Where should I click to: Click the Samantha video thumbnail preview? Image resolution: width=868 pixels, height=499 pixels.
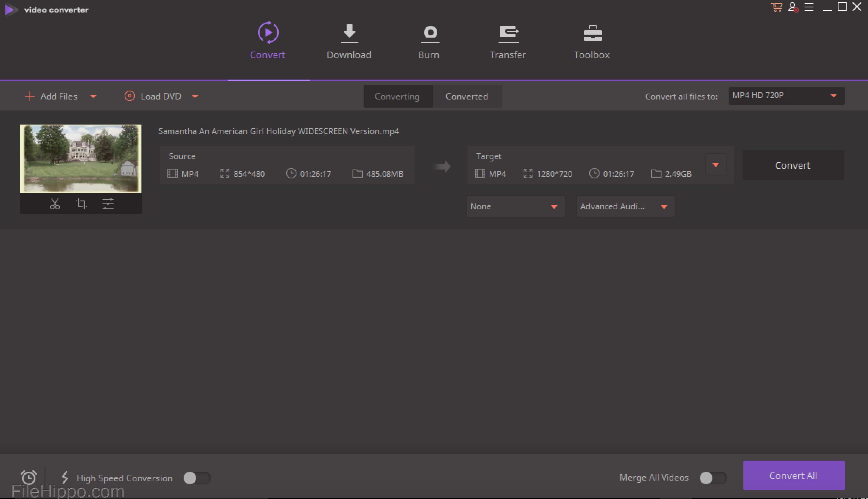point(81,158)
